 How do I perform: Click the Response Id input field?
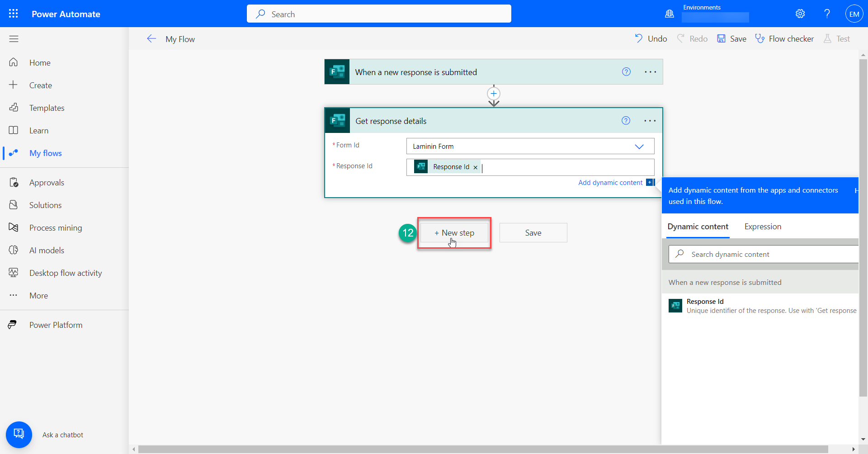530,167
